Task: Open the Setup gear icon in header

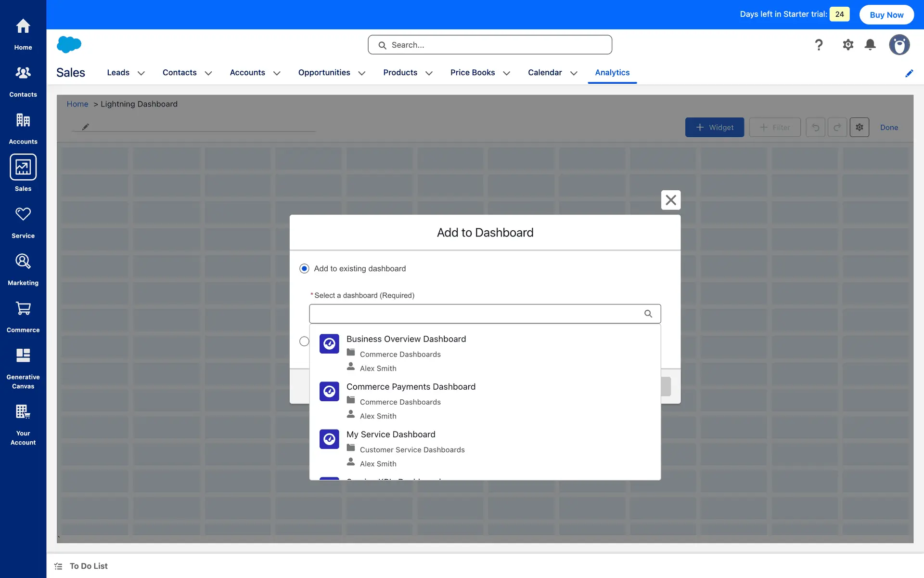Action: [x=848, y=45]
